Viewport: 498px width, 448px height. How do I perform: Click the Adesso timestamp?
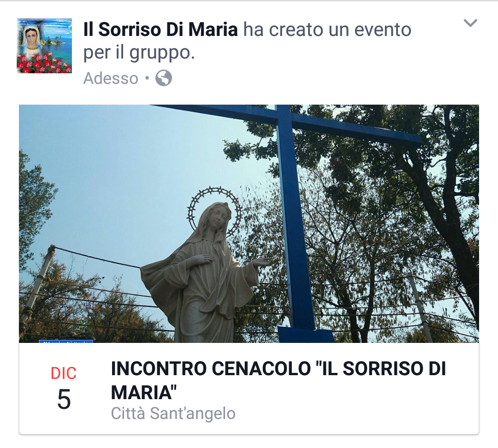click(111, 78)
